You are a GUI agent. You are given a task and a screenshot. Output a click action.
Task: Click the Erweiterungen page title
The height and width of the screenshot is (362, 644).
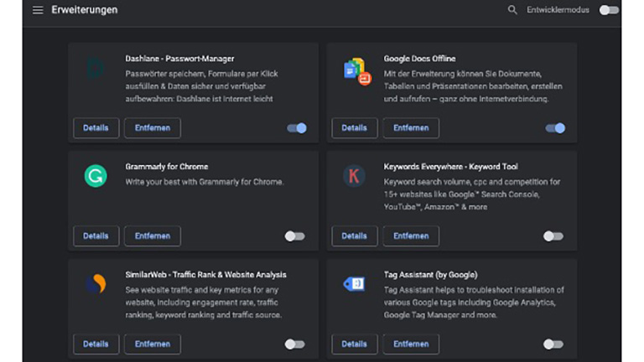point(84,10)
